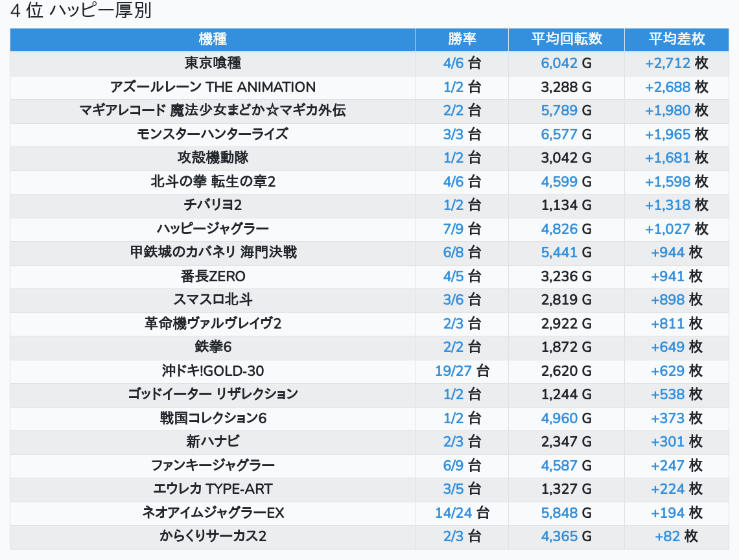Select モンスターハンターライズ machine name

pyautogui.click(x=213, y=134)
